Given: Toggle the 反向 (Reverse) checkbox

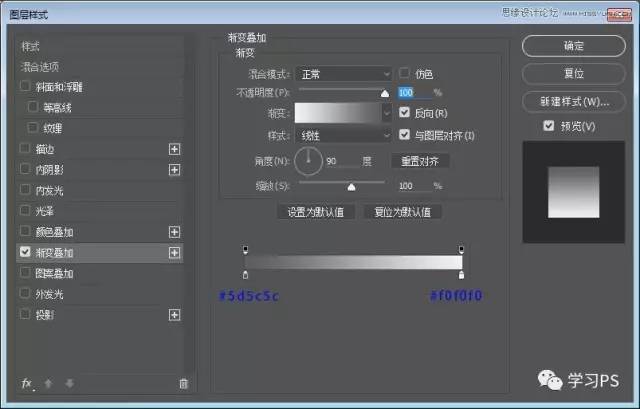Looking at the screenshot, I should coord(405,114).
